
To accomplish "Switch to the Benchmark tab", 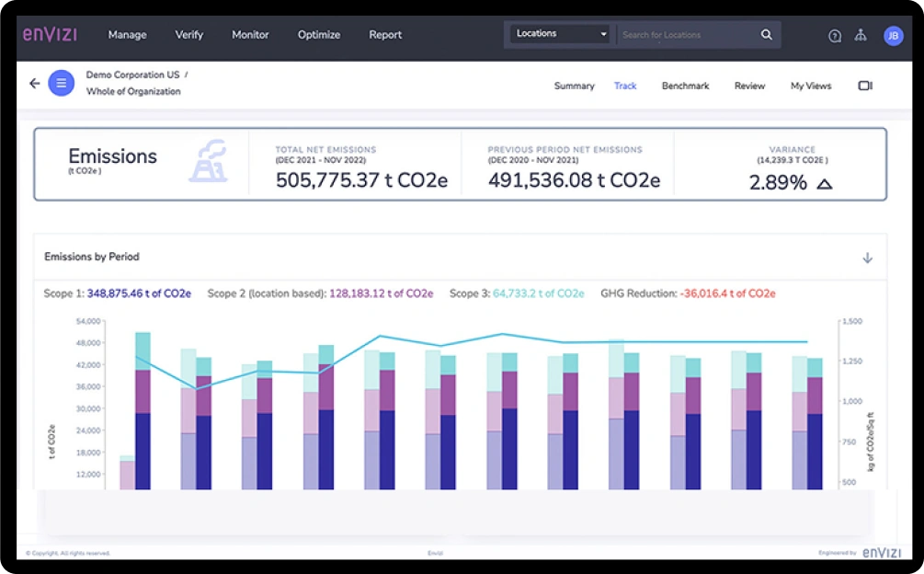I will click(685, 86).
